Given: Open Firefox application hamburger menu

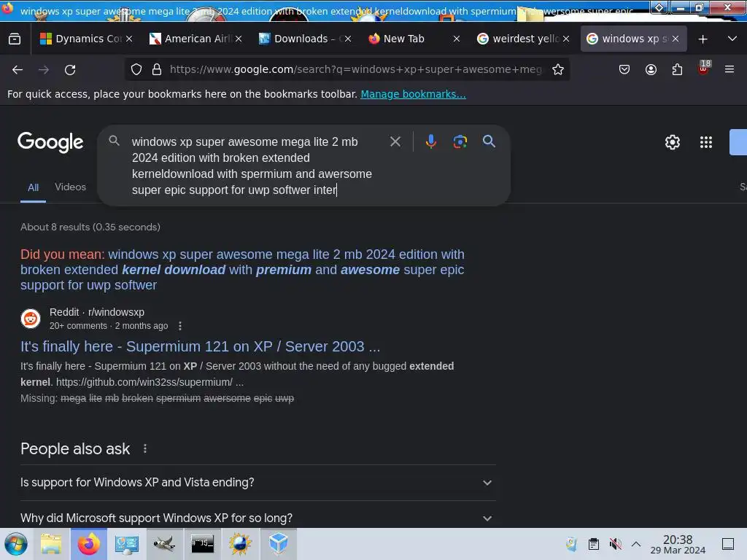Looking at the screenshot, I should [729, 69].
